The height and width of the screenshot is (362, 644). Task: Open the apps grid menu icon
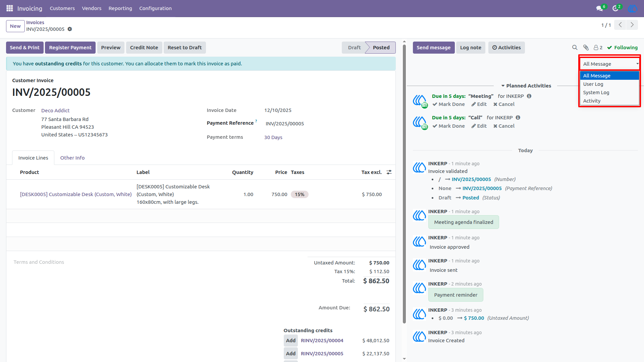tap(10, 8)
